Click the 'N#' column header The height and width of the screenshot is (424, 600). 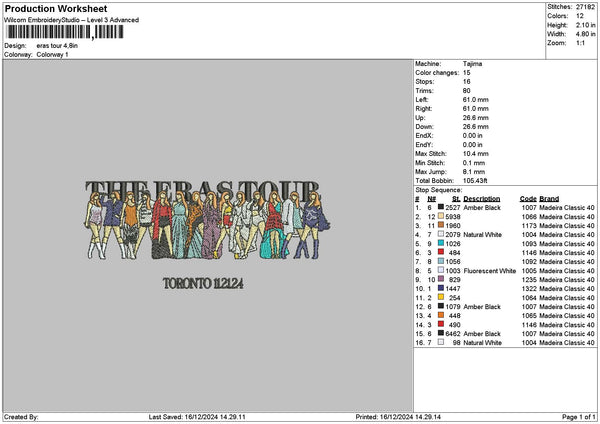tap(432, 199)
